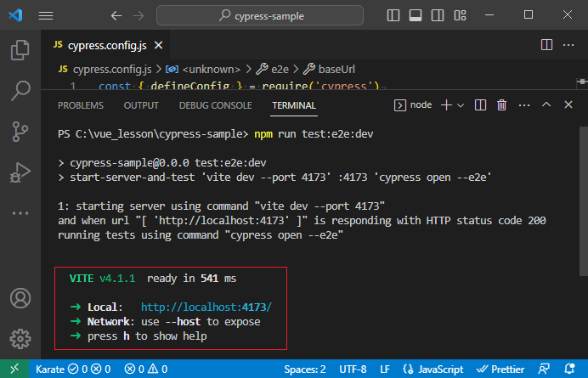Click the cypress-sample command center search box
This screenshot has height=378, width=588.
tap(260, 15)
